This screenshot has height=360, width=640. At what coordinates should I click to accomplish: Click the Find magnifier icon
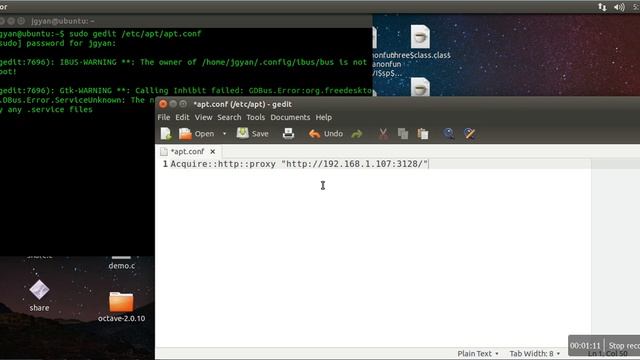(449, 133)
